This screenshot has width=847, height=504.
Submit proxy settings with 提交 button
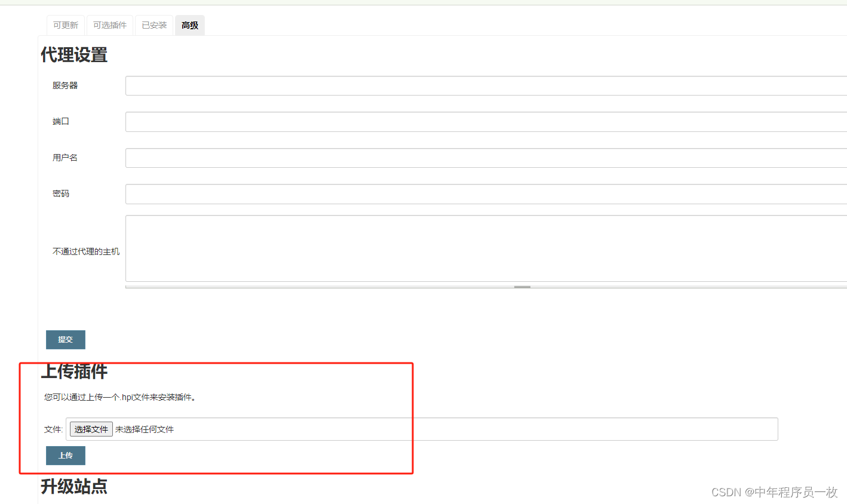66,340
